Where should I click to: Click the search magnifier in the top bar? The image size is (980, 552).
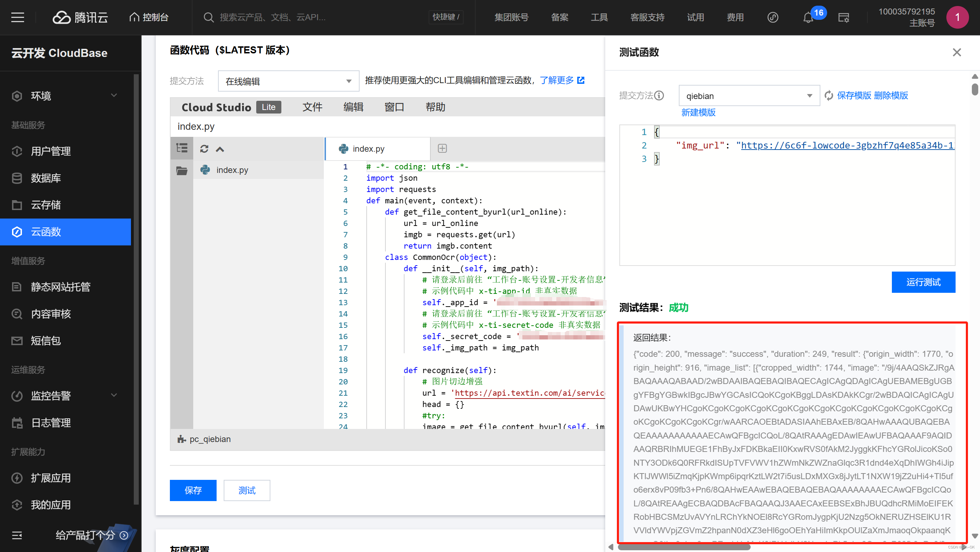coord(208,17)
